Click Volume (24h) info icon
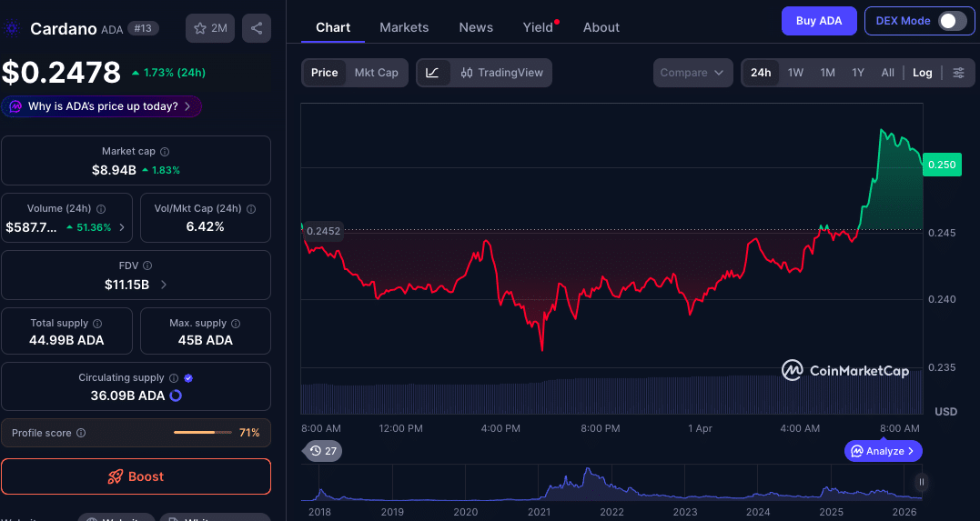The height and width of the screenshot is (521, 980). [101, 208]
